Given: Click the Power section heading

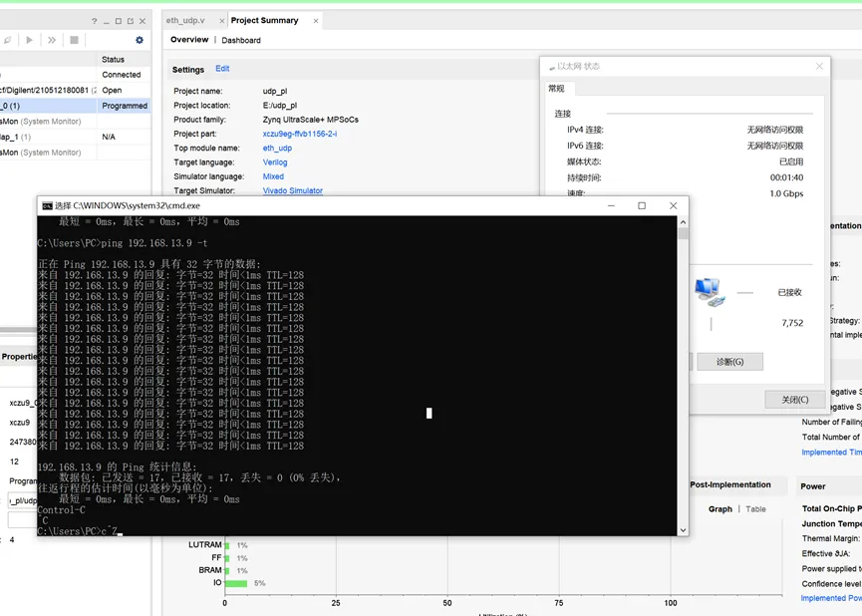Looking at the screenshot, I should click(x=812, y=486).
